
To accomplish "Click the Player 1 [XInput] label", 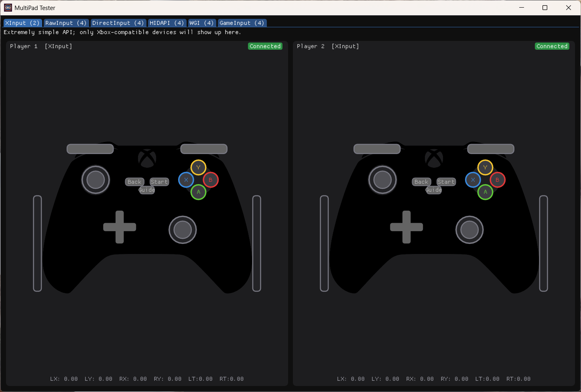I will pos(41,46).
